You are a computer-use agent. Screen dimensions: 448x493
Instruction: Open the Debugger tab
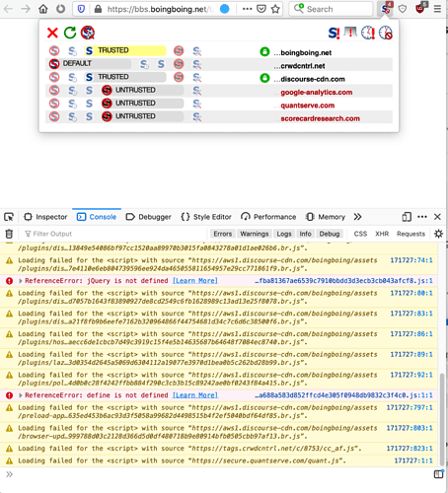149,217
